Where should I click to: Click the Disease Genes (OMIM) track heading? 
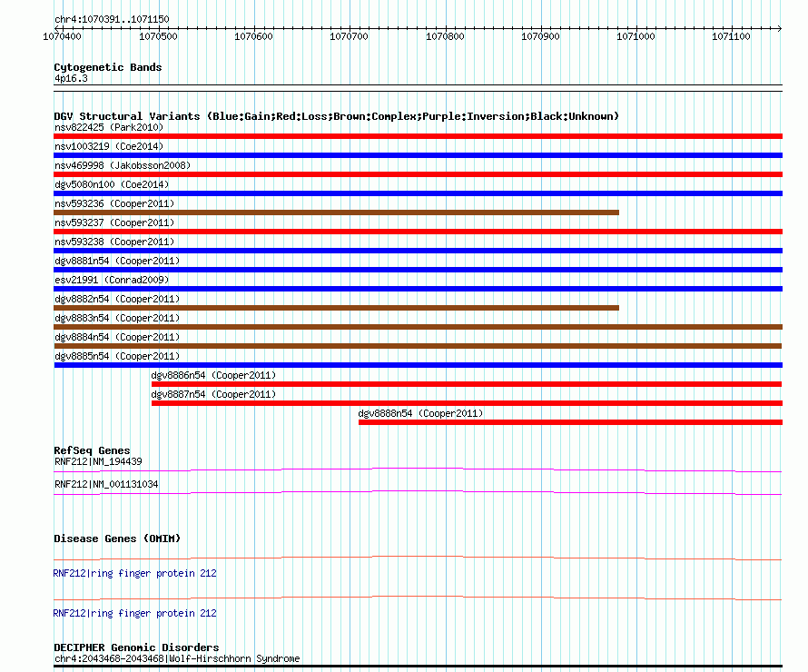(117, 539)
